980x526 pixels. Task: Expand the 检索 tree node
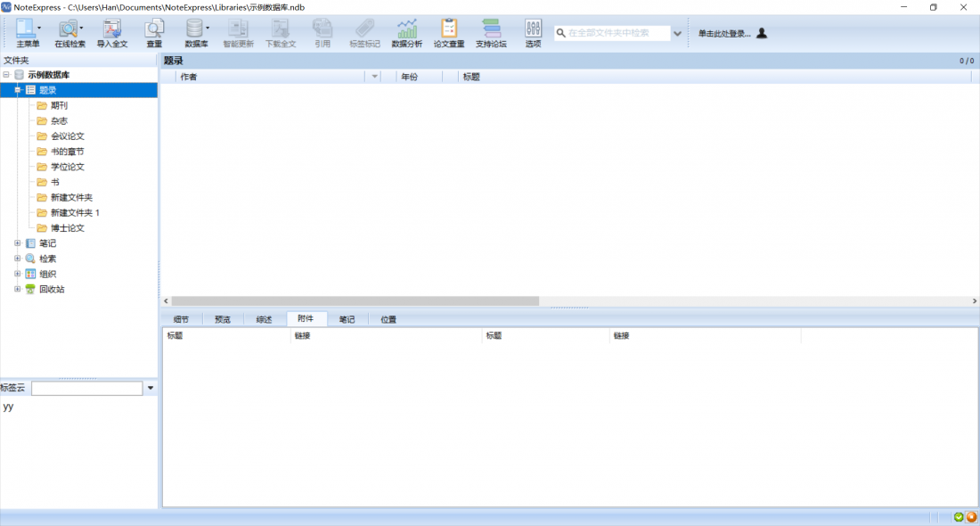click(18, 259)
